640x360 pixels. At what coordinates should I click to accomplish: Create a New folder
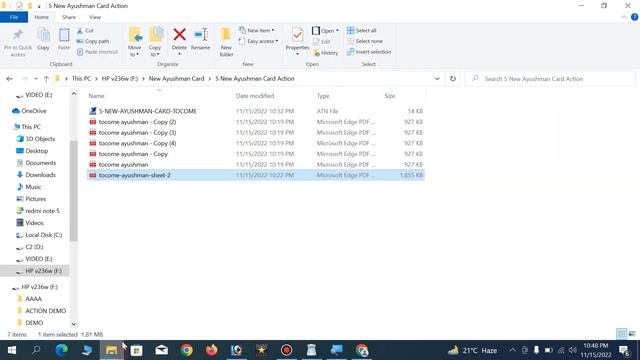click(226, 42)
